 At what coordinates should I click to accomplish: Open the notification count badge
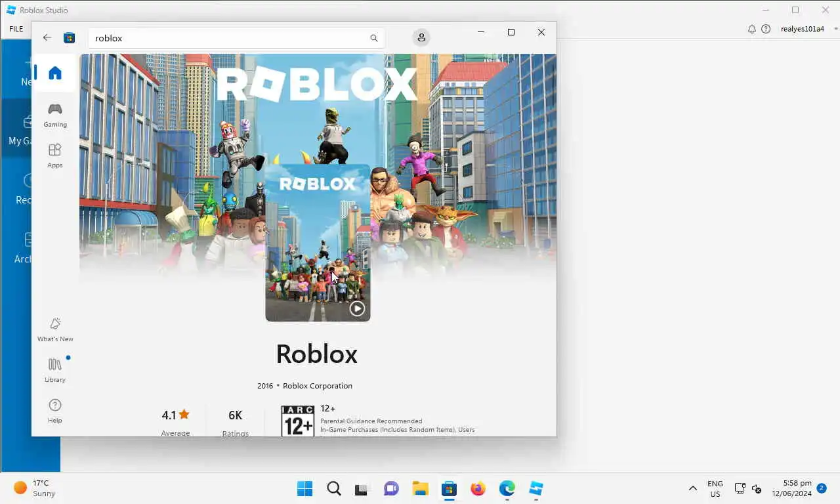(x=822, y=488)
